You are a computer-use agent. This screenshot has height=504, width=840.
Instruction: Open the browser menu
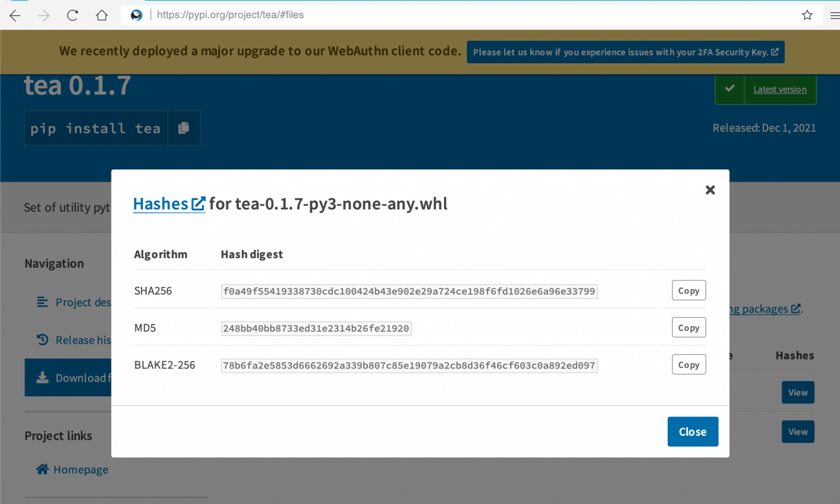(833, 15)
